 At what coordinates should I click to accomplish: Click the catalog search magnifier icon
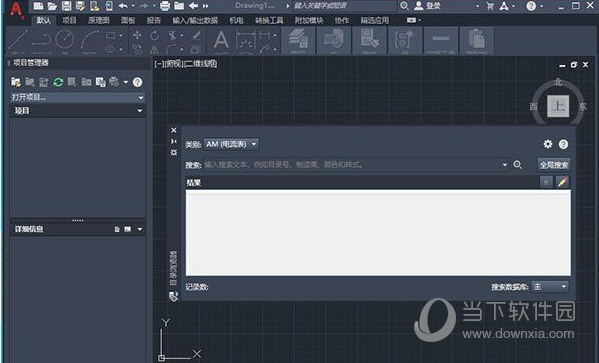(518, 165)
